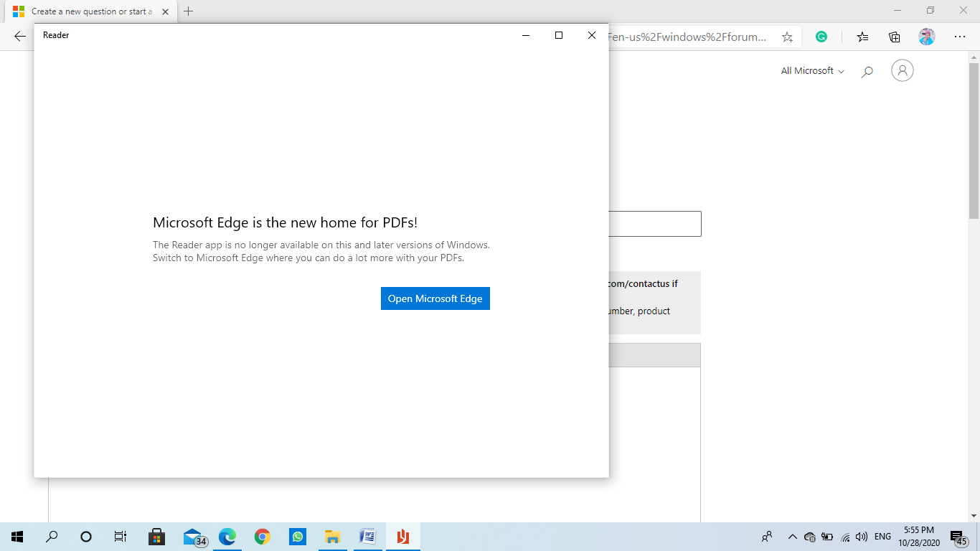Show hidden system tray icons

point(793,537)
